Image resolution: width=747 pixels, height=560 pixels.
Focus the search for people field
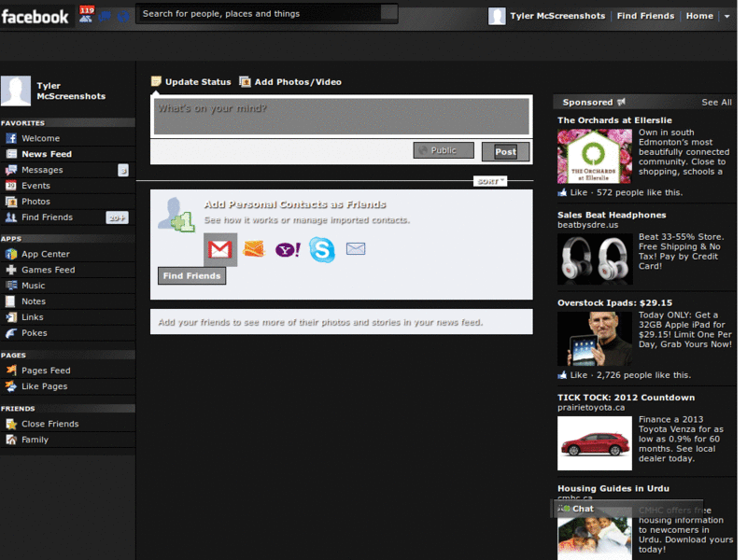[x=261, y=14]
